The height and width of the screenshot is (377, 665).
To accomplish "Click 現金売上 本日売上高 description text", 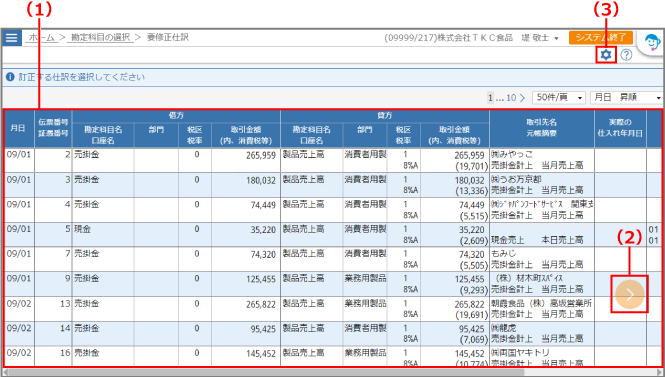I will point(537,240).
